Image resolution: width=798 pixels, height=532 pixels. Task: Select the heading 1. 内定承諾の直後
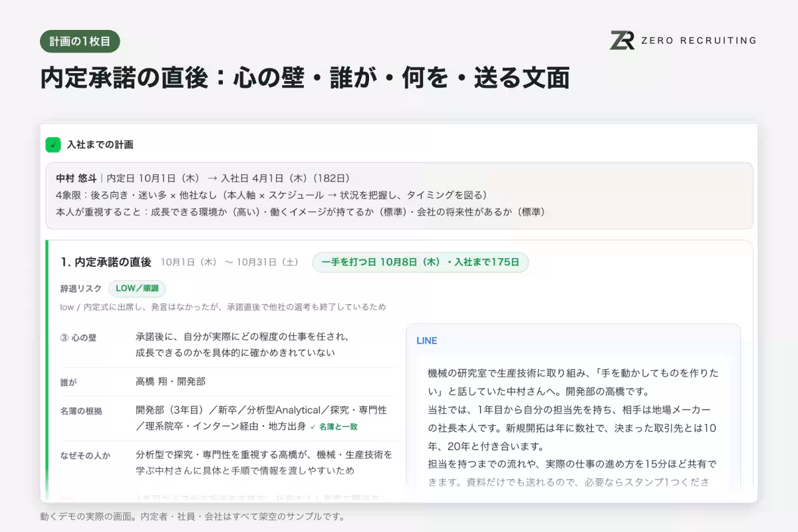(106, 262)
